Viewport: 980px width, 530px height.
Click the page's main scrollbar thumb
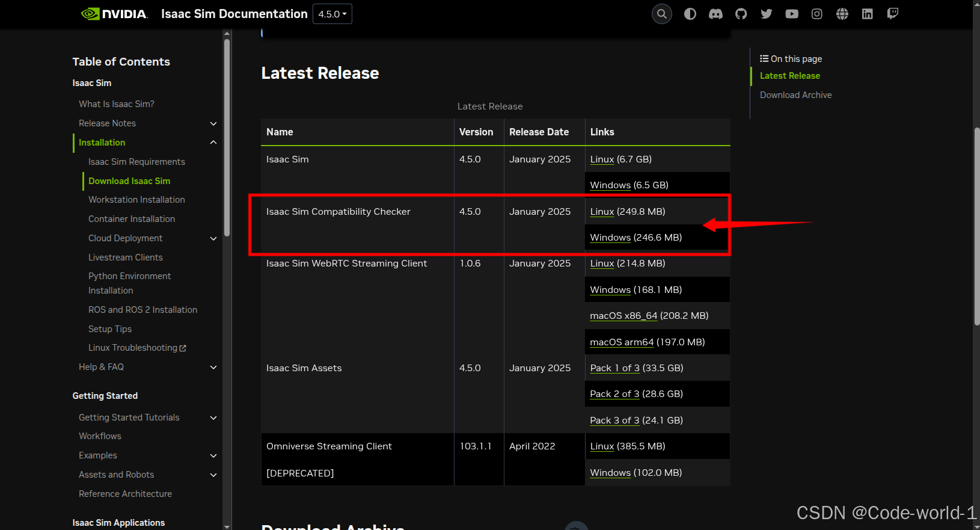click(976, 226)
